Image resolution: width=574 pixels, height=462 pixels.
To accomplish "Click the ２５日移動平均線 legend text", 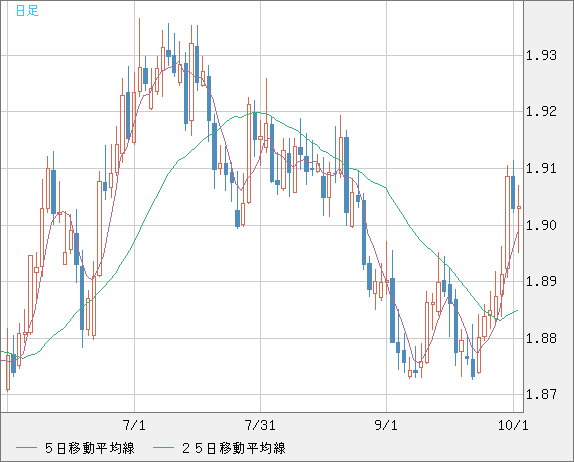I will click(x=234, y=448).
